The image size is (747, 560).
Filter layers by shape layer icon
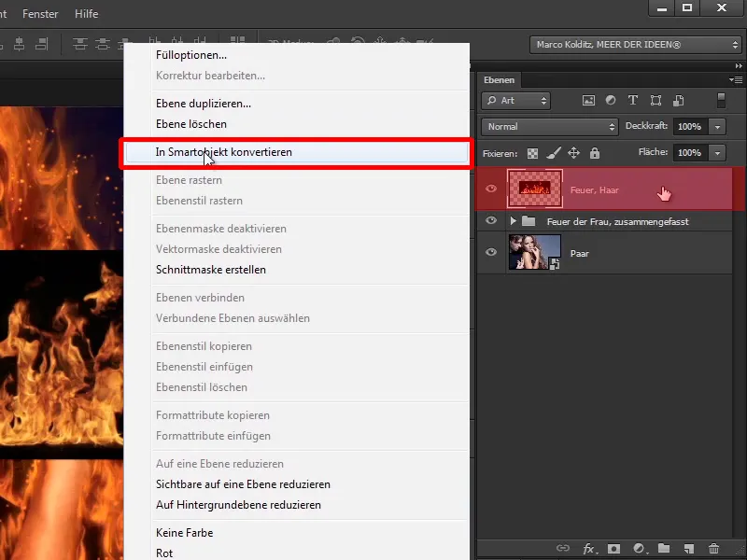click(655, 101)
